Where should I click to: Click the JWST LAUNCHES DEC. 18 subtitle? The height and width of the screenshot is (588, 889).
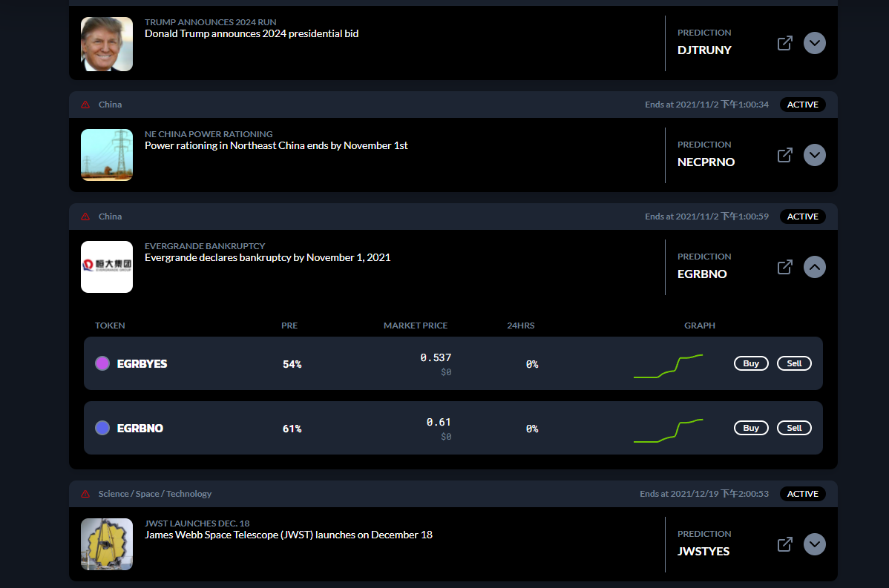click(197, 524)
